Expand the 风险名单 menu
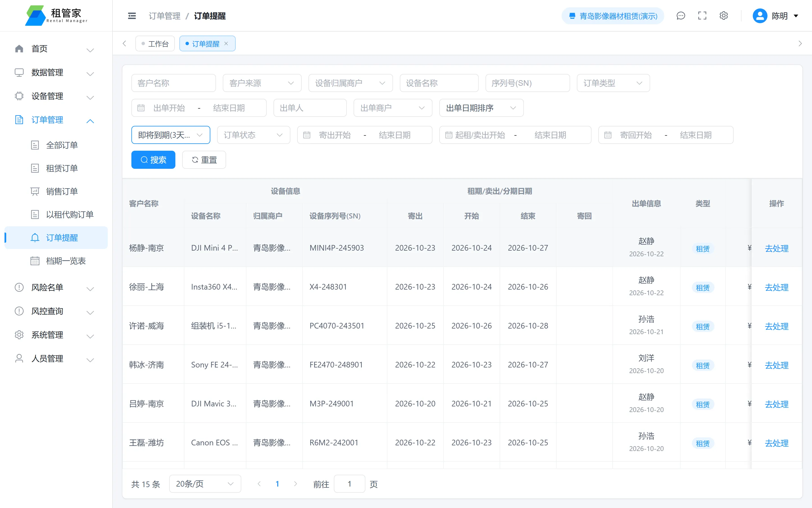This screenshot has height=508, width=812. [x=56, y=288]
